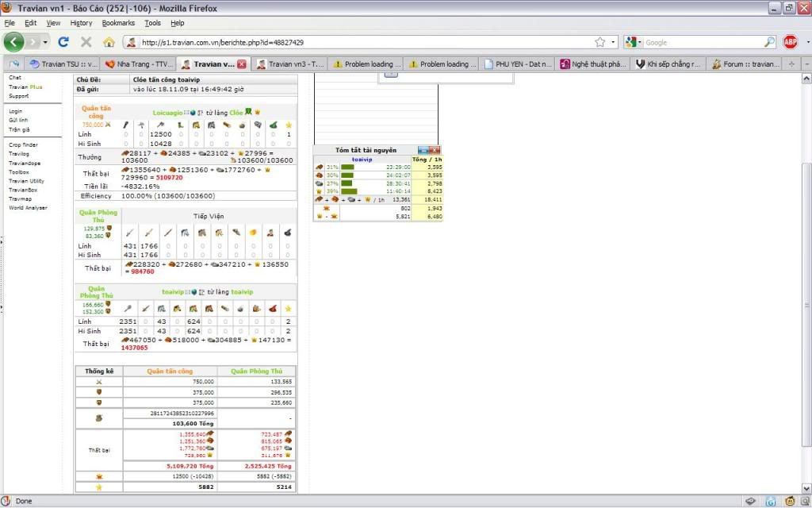
Task: Click the globe icon next to Loicuagio
Action: point(193,113)
